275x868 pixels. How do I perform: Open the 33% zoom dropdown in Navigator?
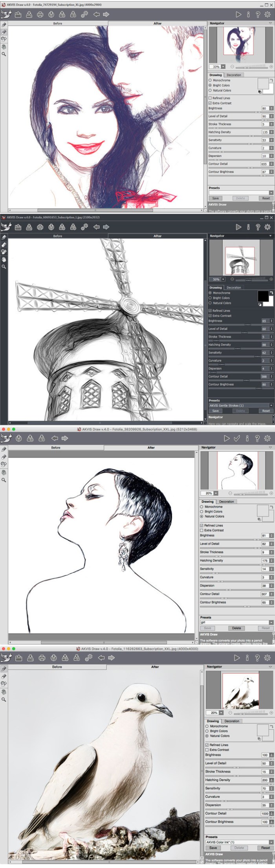223,67
